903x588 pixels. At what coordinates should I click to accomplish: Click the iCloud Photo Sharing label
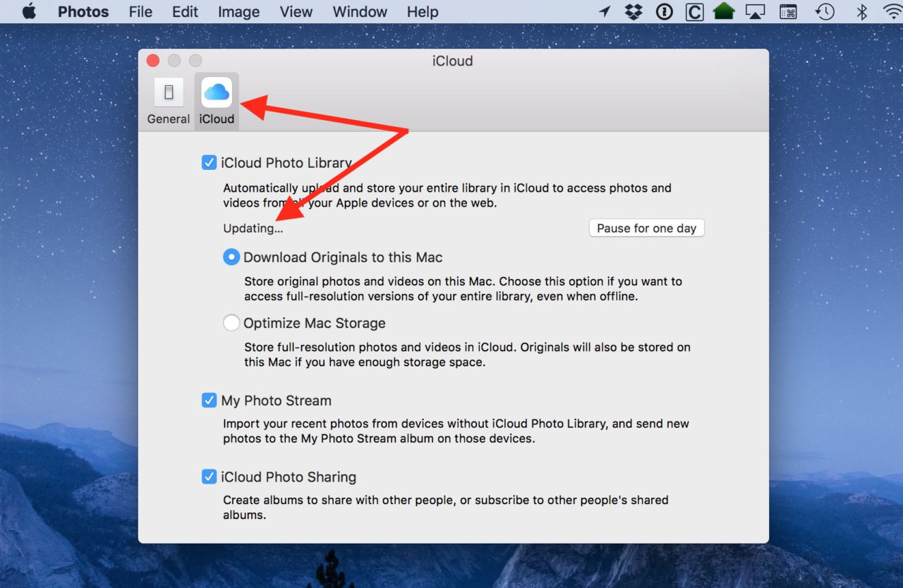tap(289, 477)
